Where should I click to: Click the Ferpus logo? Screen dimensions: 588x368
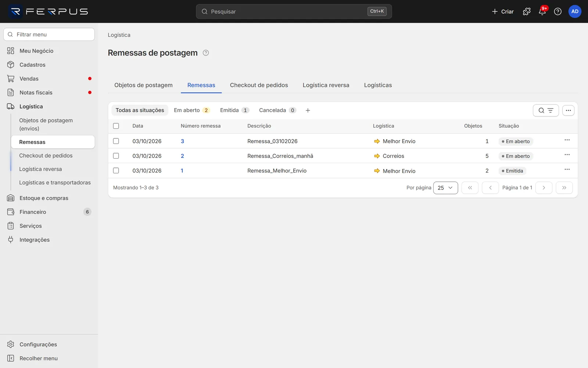click(49, 11)
